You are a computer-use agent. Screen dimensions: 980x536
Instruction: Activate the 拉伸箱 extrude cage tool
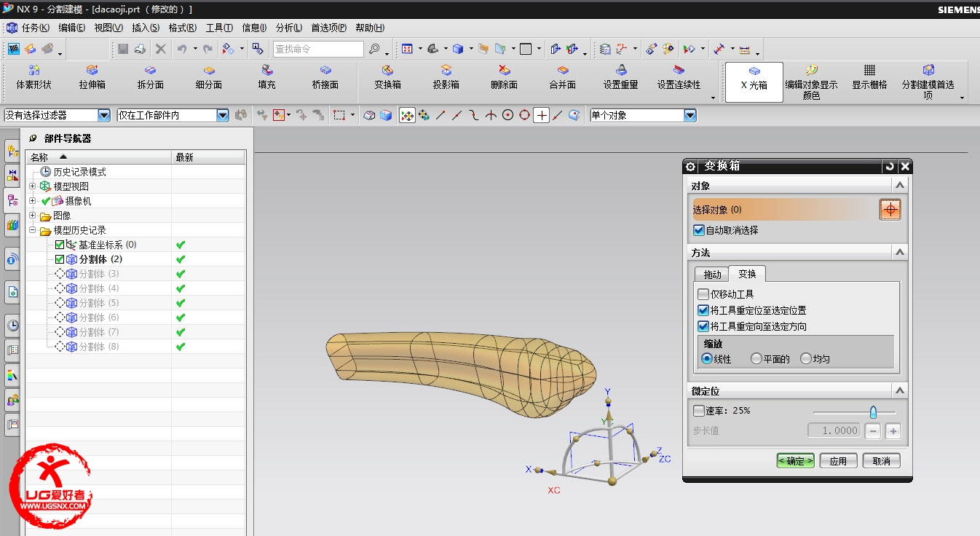point(92,77)
